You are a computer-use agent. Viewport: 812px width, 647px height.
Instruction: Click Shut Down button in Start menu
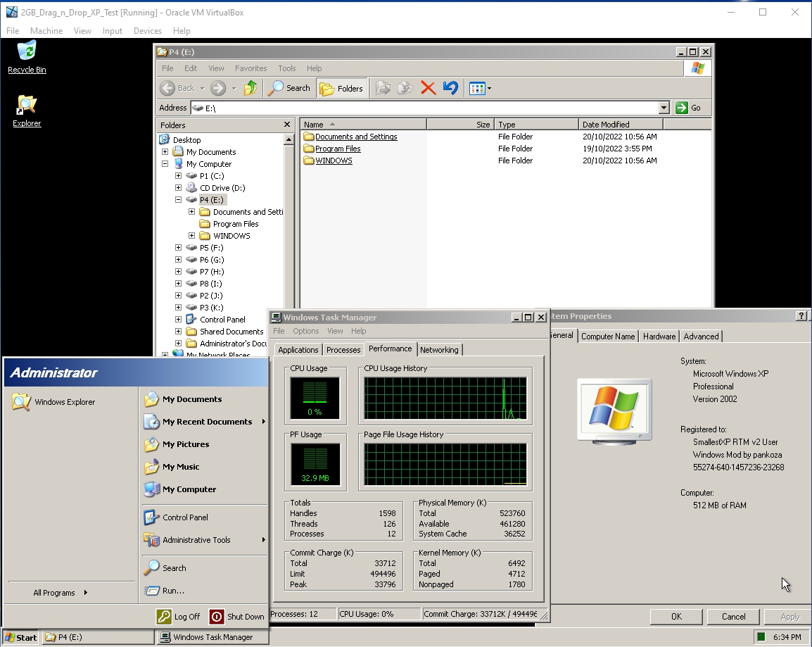(237, 617)
